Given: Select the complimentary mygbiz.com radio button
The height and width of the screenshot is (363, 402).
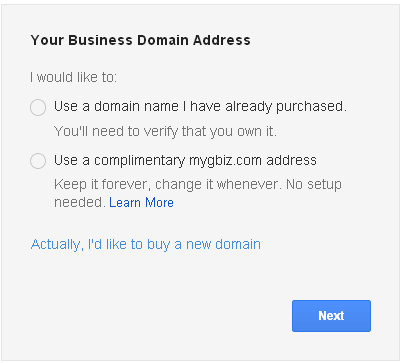Looking at the screenshot, I should [x=38, y=161].
